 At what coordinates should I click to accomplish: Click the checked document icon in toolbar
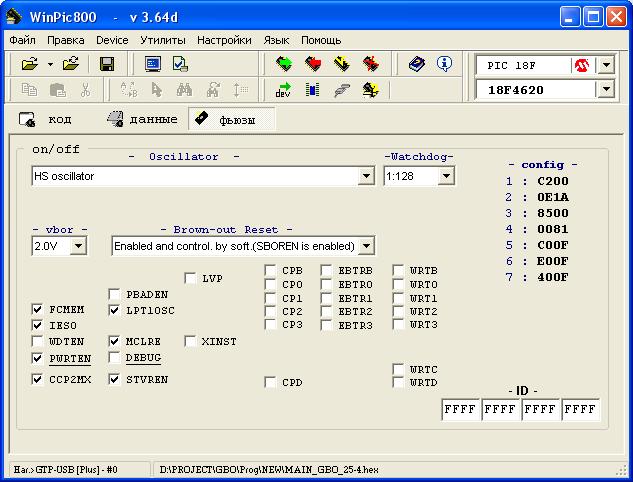click(180, 64)
